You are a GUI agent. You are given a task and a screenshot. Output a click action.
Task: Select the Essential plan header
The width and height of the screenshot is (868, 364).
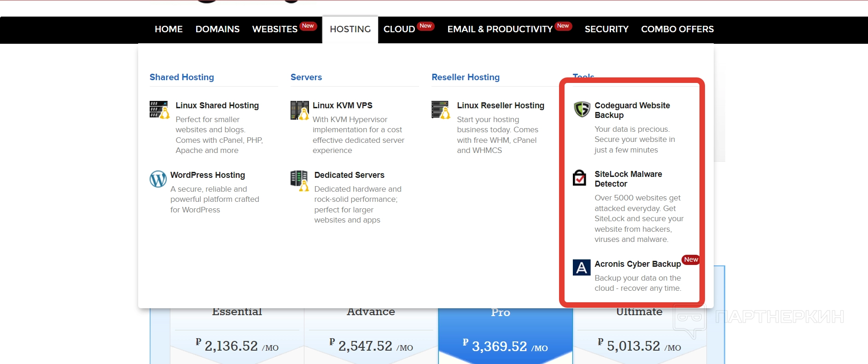(237, 312)
